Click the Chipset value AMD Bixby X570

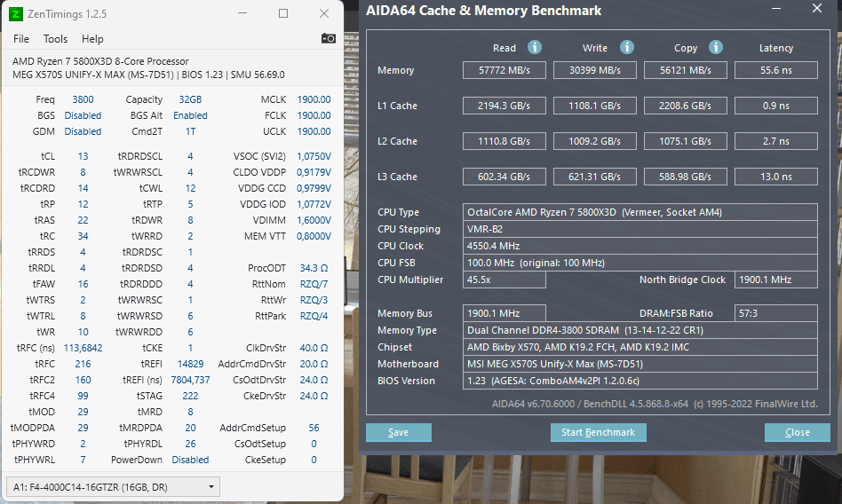click(x=640, y=347)
